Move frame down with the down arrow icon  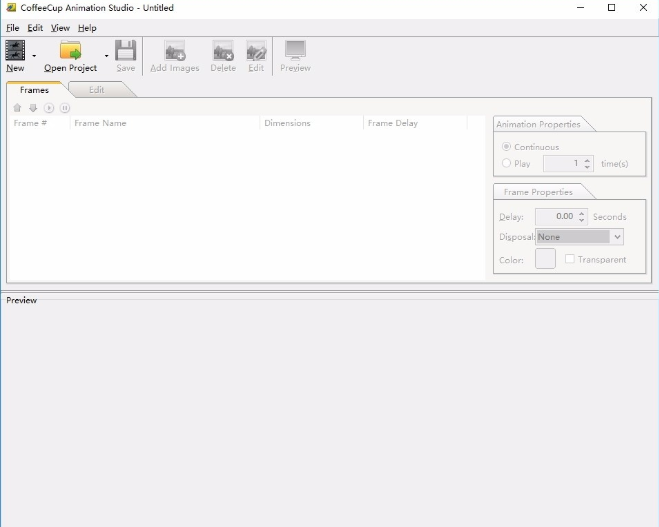pyautogui.click(x=33, y=108)
